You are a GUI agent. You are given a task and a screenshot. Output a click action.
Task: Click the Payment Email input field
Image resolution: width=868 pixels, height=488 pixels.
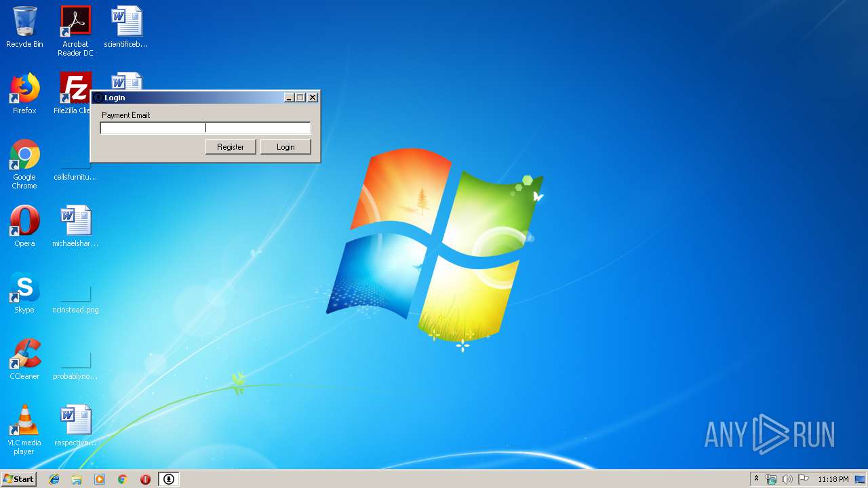[205, 128]
